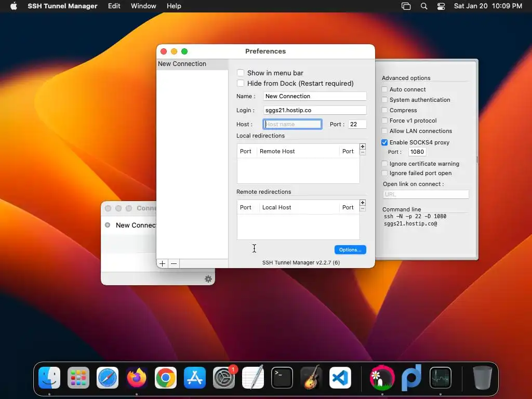Click the date and time in menu bar

pyautogui.click(x=488, y=6)
